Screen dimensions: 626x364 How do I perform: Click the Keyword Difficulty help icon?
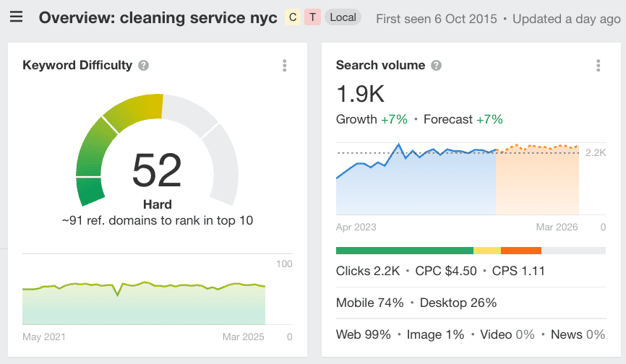(x=144, y=66)
